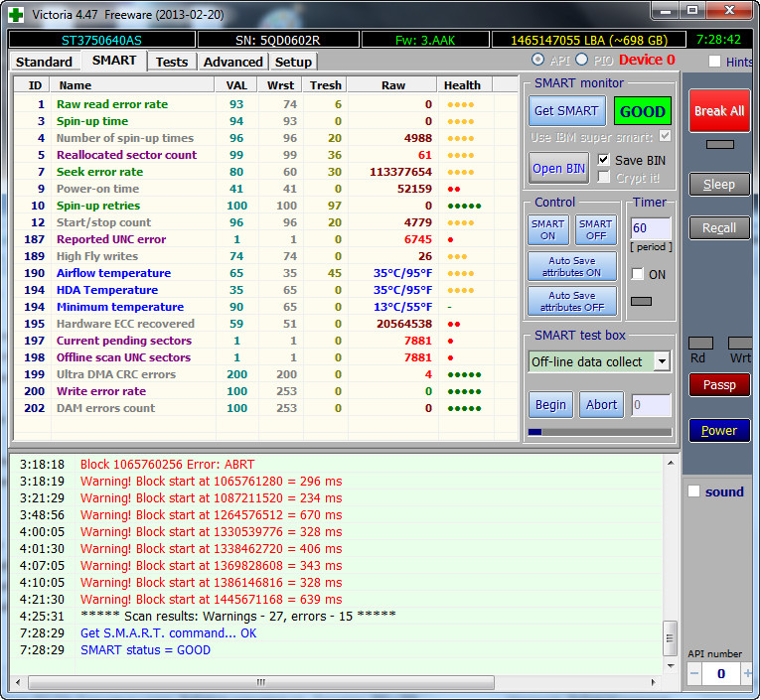Viewport: 760px width, 700px height.
Task: Click the Begin SMART test button
Action: pyautogui.click(x=550, y=404)
